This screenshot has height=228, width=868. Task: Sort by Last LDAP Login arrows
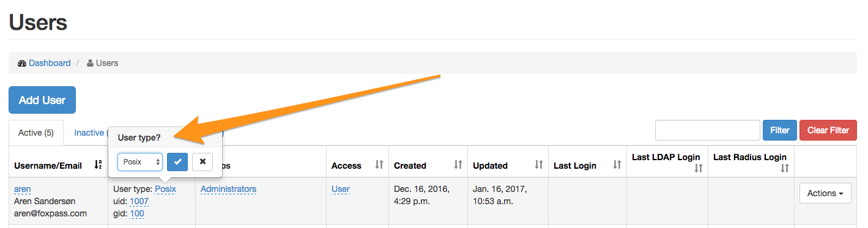click(x=699, y=168)
